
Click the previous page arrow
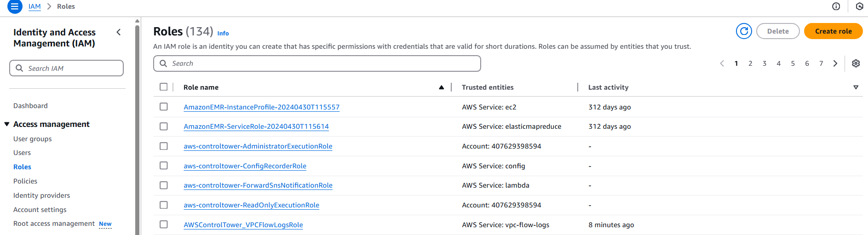click(x=722, y=63)
